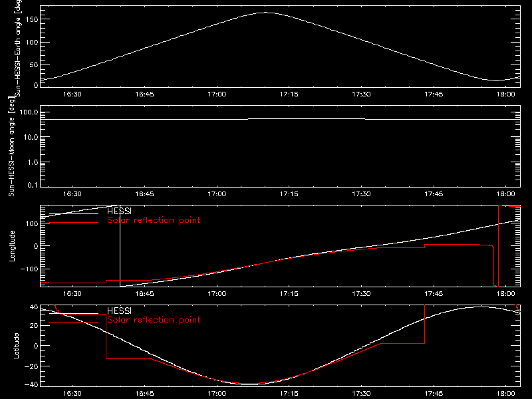Image resolution: width=532 pixels, height=399 pixels.
Task: Click tick label '100' on Earth angle axis
Action: click(31, 42)
